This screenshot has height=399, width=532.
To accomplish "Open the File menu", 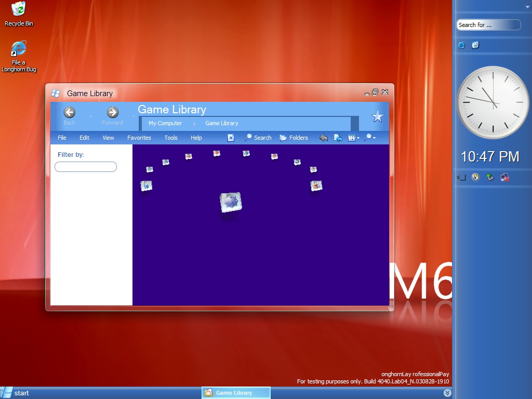I will click(x=62, y=138).
